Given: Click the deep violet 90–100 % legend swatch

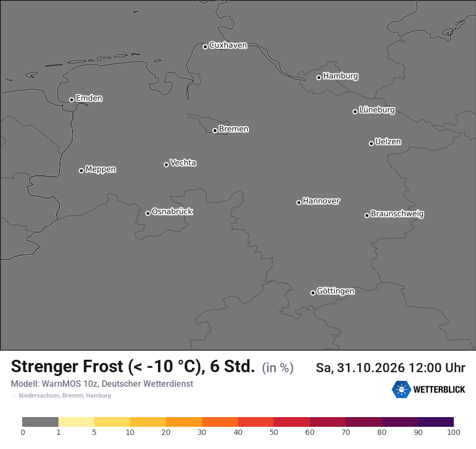Looking at the screenshot, I should pos(435,422).
